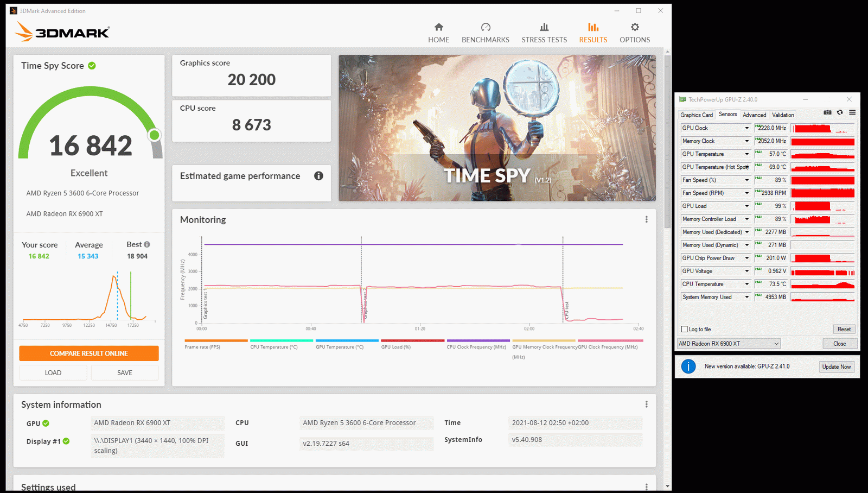Show estimated game performance info icon
Image resolution: width=868 pixels, height=493 pixels.
(318, 176)
